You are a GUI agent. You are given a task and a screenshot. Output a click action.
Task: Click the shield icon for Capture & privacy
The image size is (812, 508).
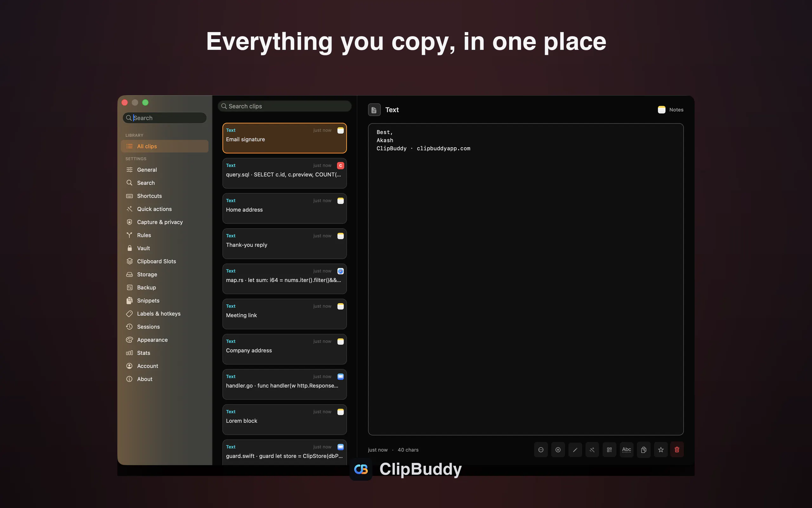(129, 222)
